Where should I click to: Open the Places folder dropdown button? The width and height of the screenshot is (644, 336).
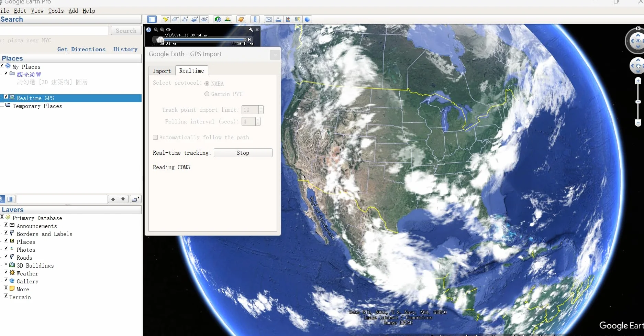point(135,199)
